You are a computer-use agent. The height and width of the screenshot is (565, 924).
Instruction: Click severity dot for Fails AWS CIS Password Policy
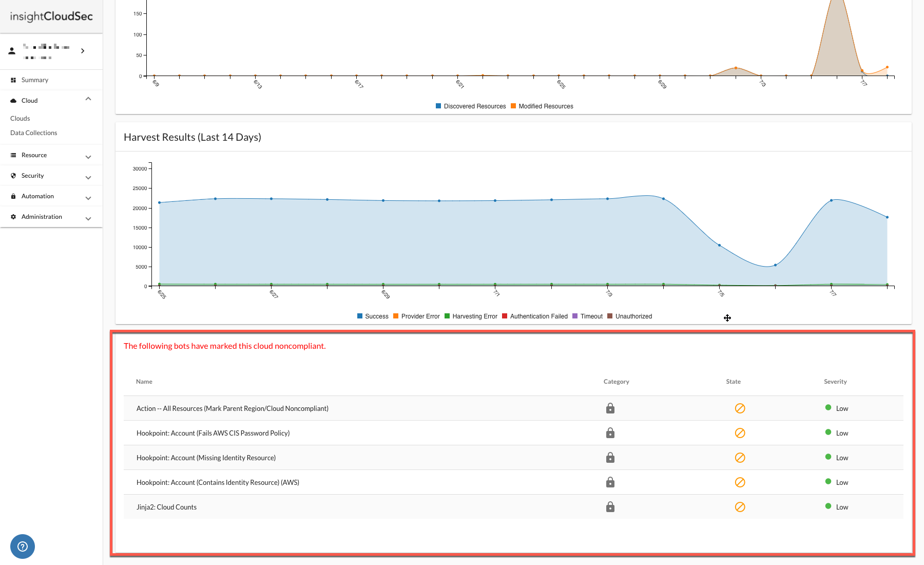click(828, 432)
